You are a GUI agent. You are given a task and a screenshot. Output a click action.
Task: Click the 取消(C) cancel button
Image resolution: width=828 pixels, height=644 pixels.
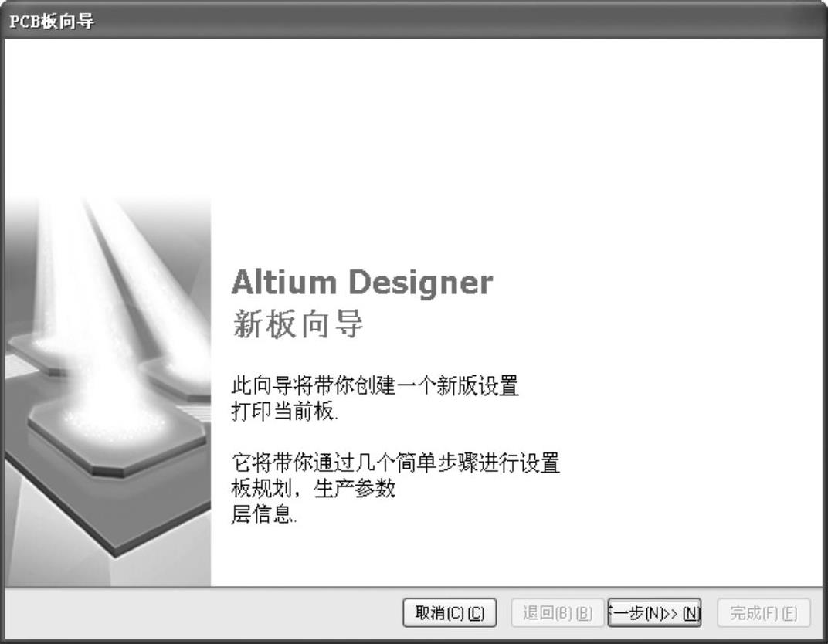450,613
